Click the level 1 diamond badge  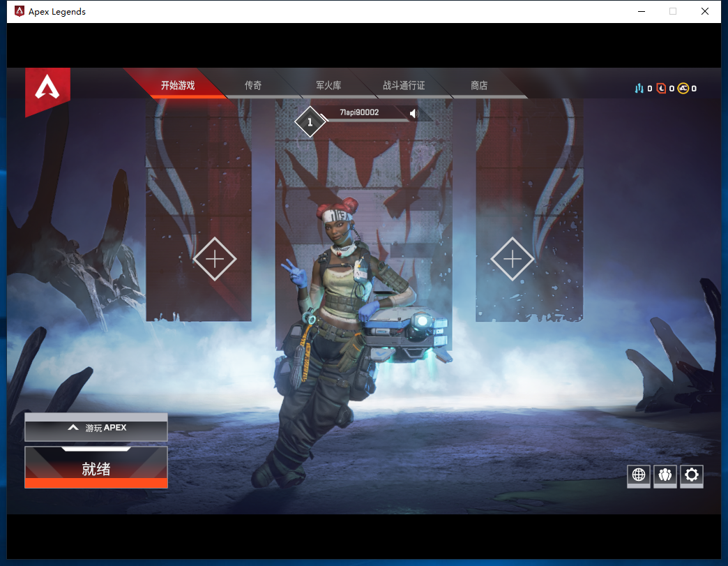[310, 122]
